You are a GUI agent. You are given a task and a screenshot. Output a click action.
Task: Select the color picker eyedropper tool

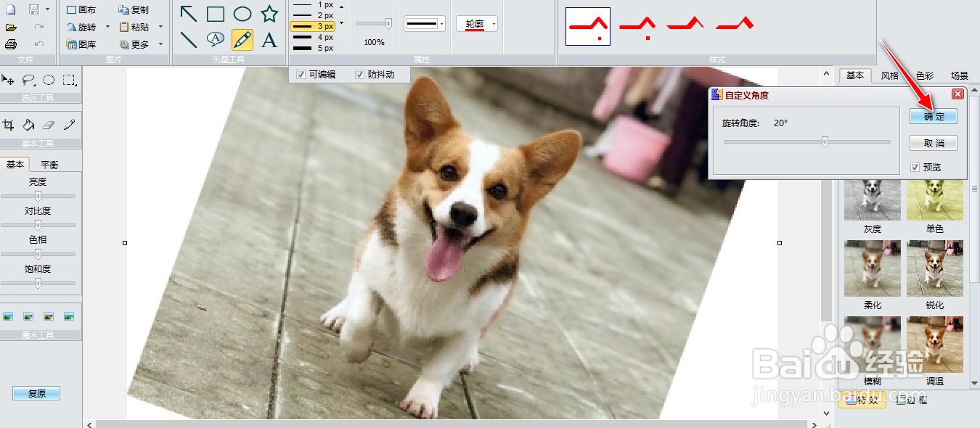[69, 125]
